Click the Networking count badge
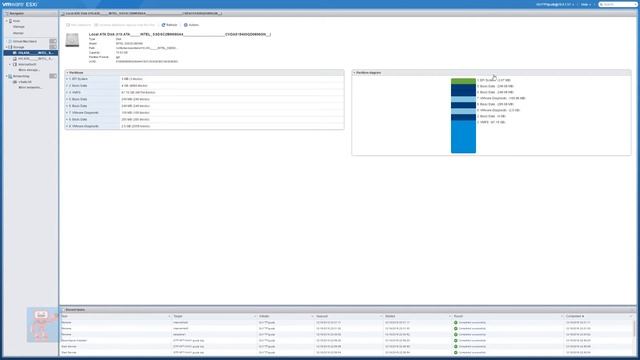This screenshot has width=640, height=360. [x=53, y=76]
